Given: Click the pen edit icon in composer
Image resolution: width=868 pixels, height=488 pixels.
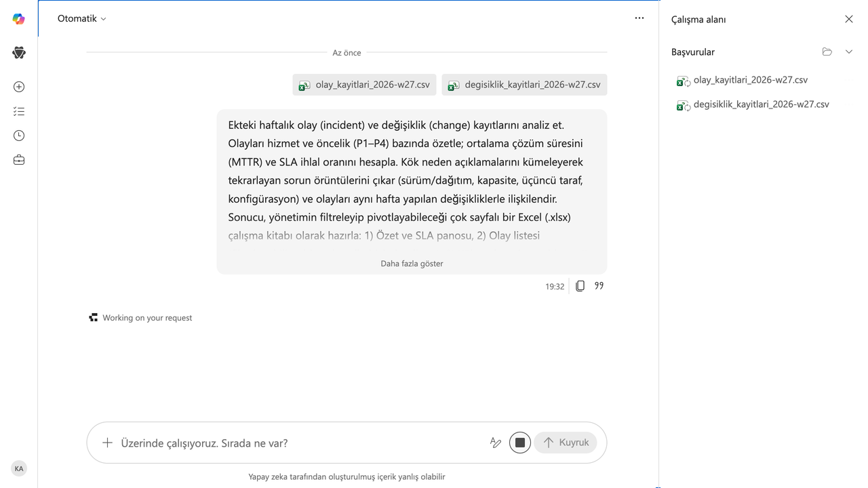Looking at the screenshot, I should [496, 443].
